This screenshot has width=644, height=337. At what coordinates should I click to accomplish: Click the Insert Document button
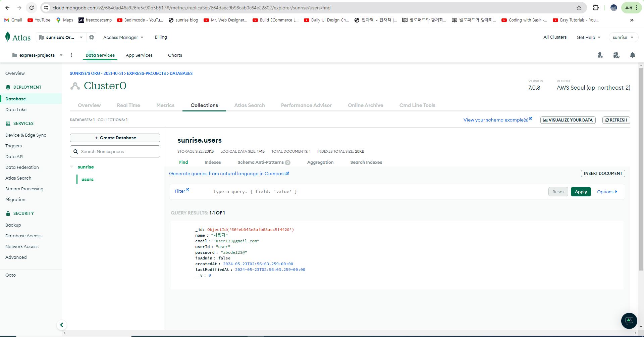pos(603,174)
